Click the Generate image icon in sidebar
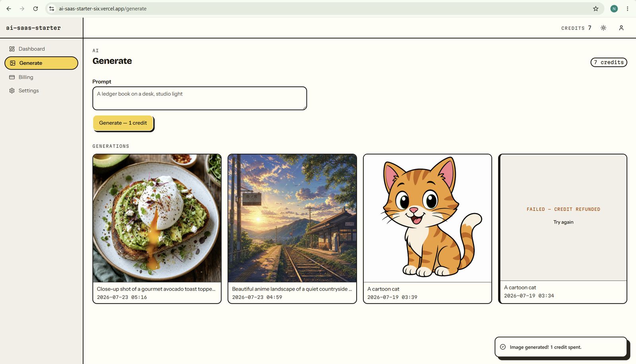The image size is (636, 364). (x=13, y=63)
